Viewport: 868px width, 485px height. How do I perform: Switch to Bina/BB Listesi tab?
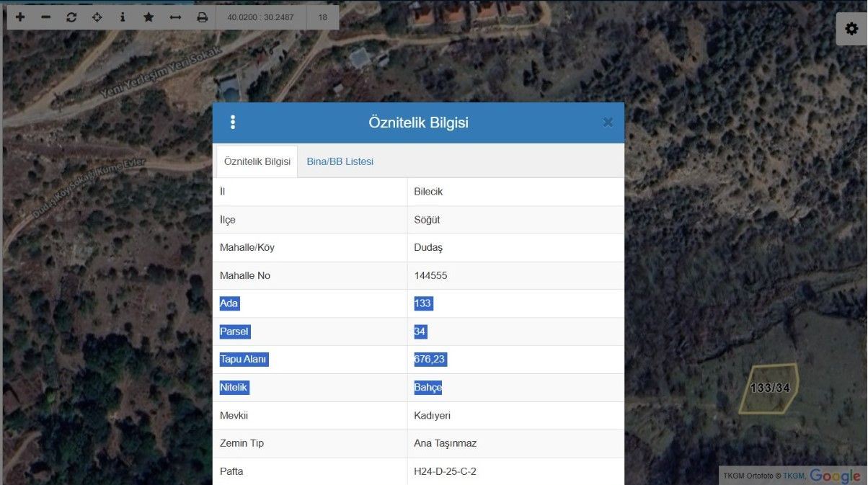[340, 161]
